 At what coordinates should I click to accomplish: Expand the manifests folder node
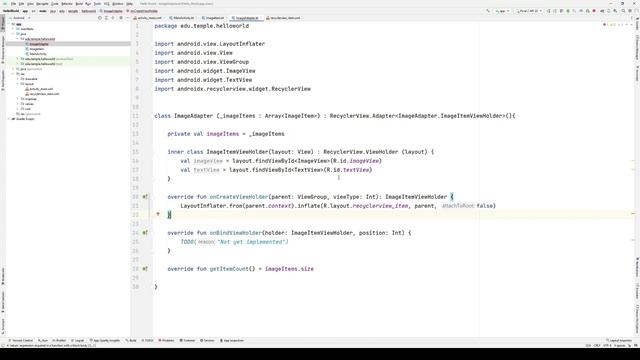pos(13,29)
